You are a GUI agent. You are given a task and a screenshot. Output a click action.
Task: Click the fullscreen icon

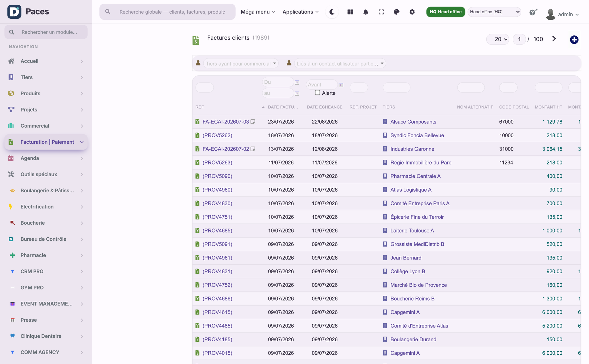tap(381, 12)
